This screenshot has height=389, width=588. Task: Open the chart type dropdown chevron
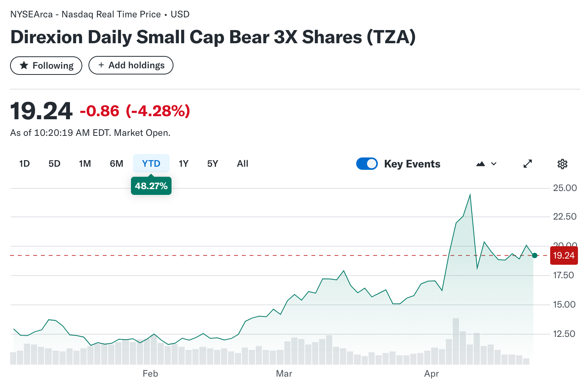[493, 164]
